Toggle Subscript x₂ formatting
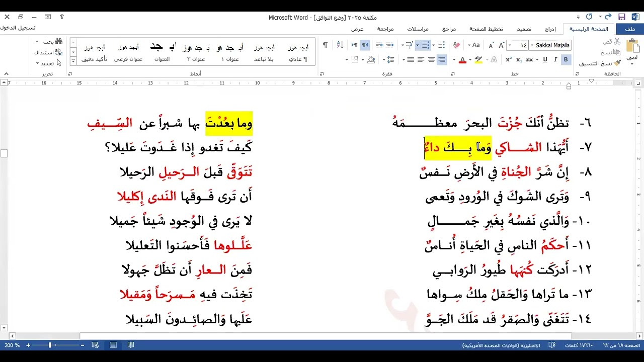Viewport: 644px width, 362px height. click(519, 59)
